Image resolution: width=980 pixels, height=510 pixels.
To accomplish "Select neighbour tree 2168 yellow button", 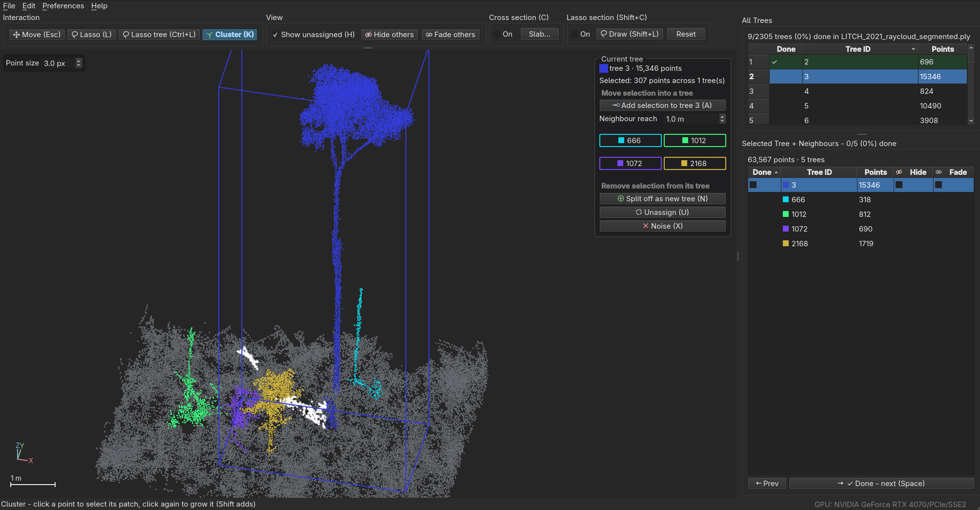I will pyautogui.click(x=694, y=164).
